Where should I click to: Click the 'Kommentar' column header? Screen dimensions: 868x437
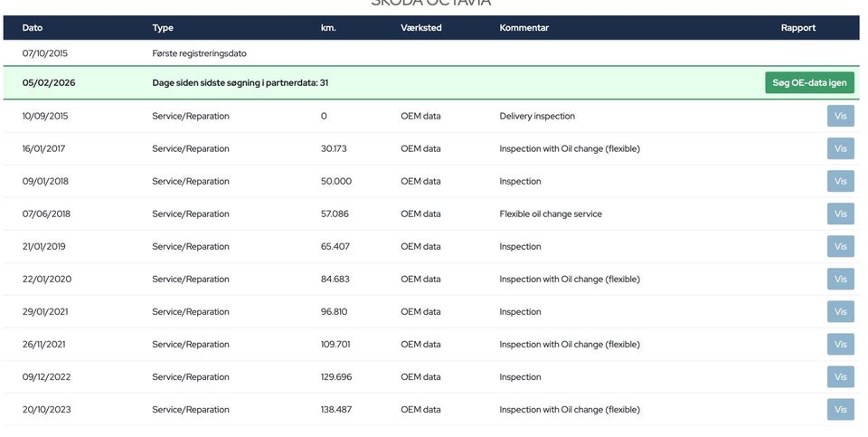click(524, 27)
